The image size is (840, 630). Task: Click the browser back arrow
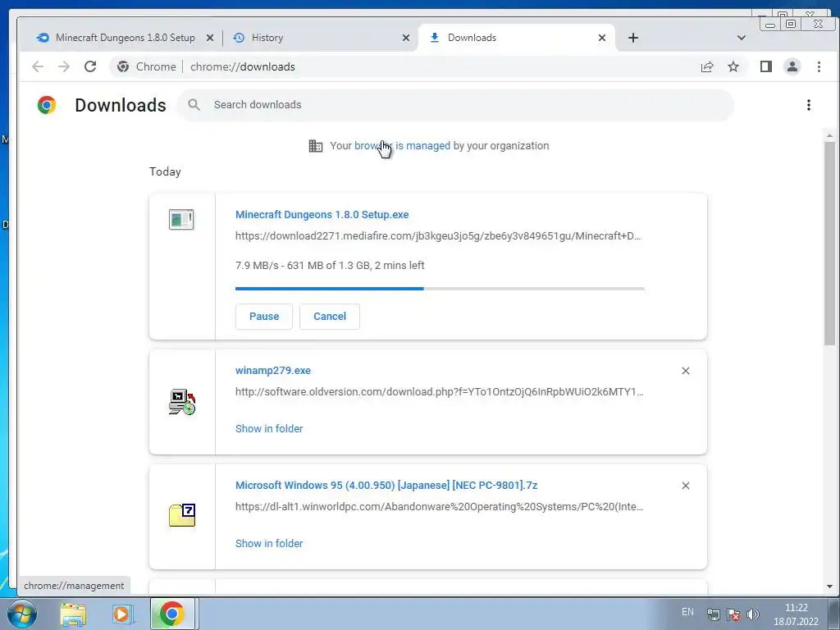coord(38,66)
